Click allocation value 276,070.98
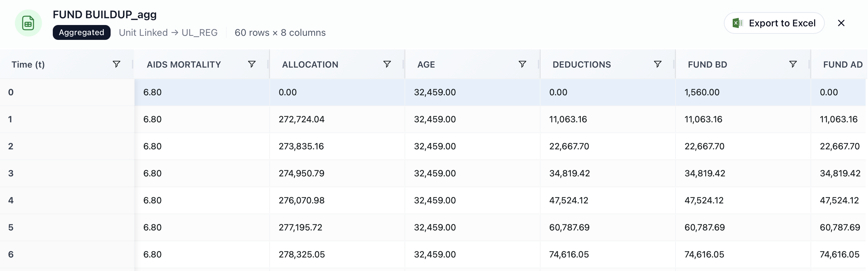This screenshot has height=271, width=868. (301, 200)
